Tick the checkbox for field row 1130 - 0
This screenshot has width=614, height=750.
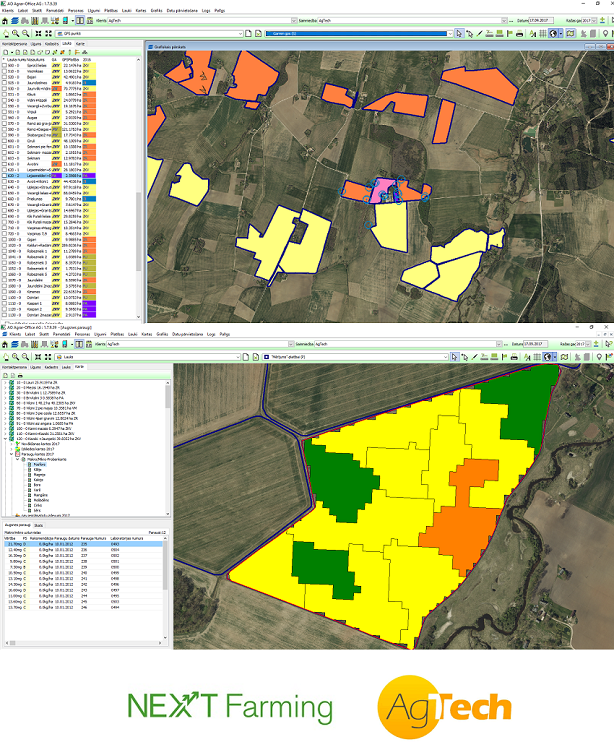pos(4,315)
